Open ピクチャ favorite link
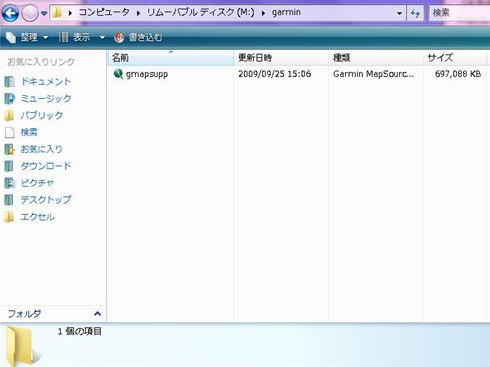This screenshot has height=367, width=490. pyautogui.click(x=37, y=183)
